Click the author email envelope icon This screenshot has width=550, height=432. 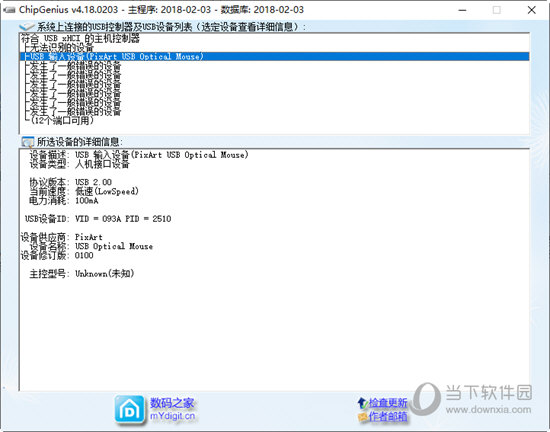[362, 417]
